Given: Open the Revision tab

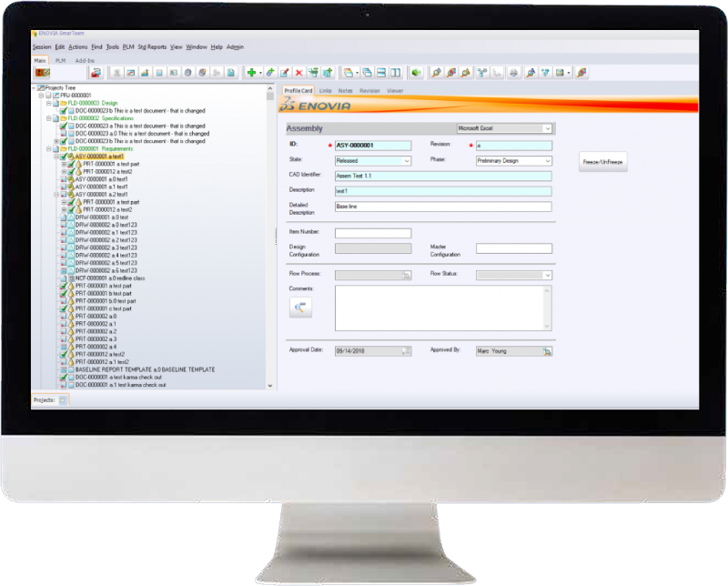Looking at the screenshot, I should click(369, 91).
